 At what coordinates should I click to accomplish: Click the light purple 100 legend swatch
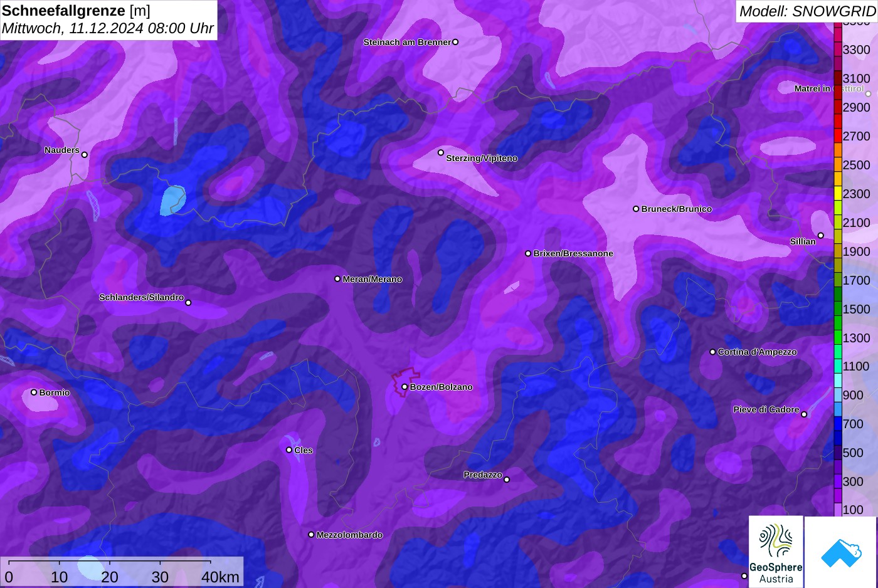[x=838, y=509]
